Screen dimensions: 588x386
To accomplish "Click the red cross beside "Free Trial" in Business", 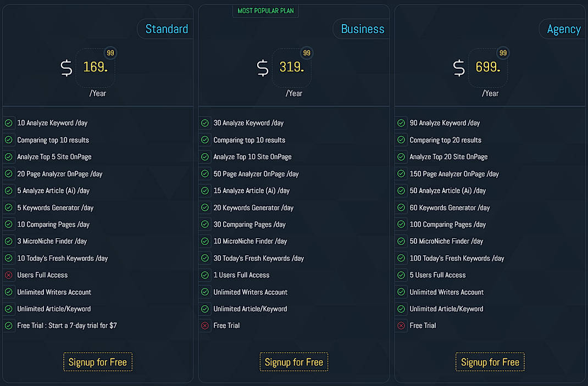I will point(204,326).
